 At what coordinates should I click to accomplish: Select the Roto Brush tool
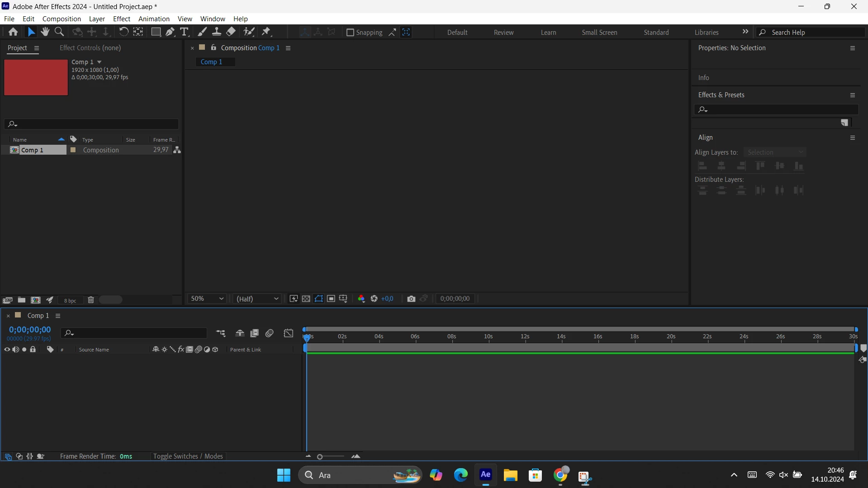tap(249, 32)
